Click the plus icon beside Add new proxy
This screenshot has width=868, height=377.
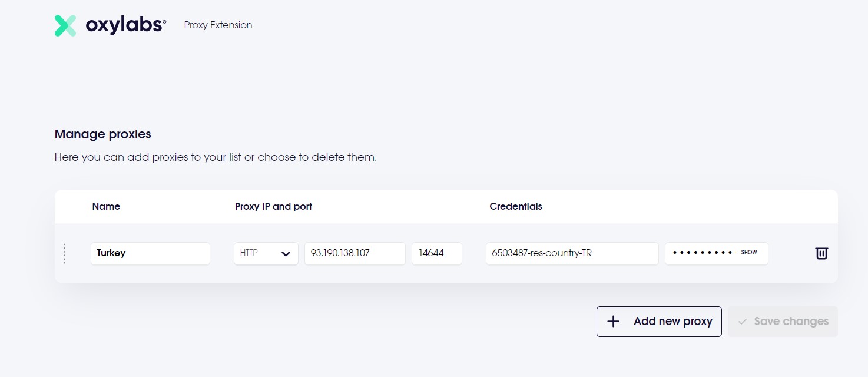point(613,322)
